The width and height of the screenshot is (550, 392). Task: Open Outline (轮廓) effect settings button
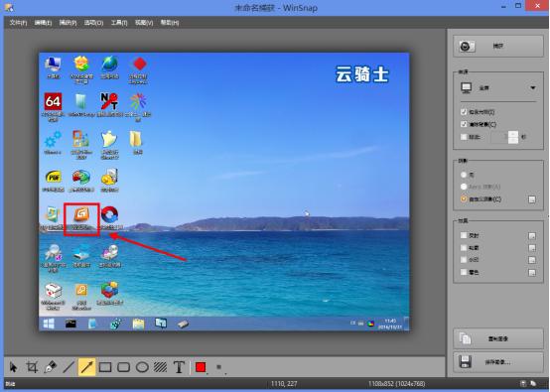point(532,248)
